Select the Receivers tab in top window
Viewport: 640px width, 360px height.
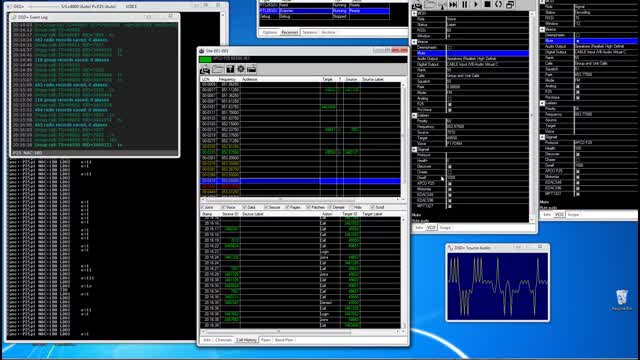coord(289,32)
